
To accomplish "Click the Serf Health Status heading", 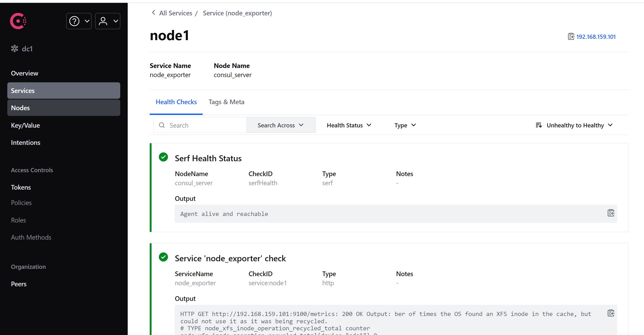I will [x=208, y=158].
